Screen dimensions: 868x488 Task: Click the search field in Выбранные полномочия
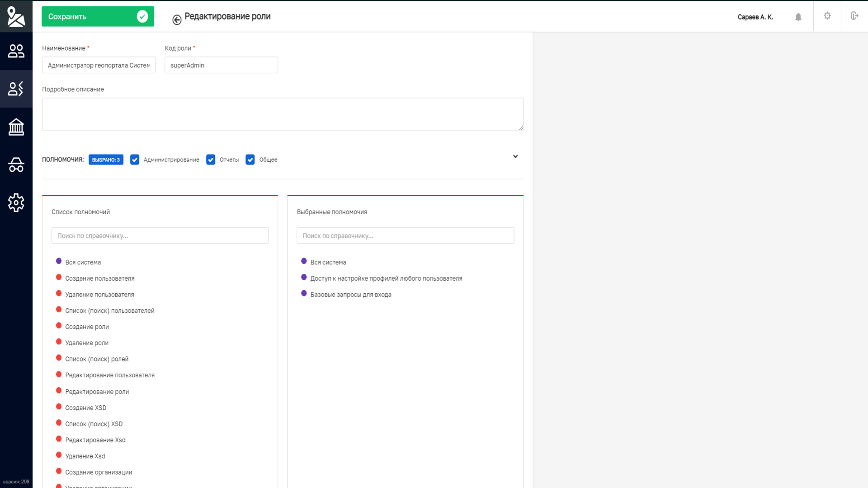(x=405, y=235)
